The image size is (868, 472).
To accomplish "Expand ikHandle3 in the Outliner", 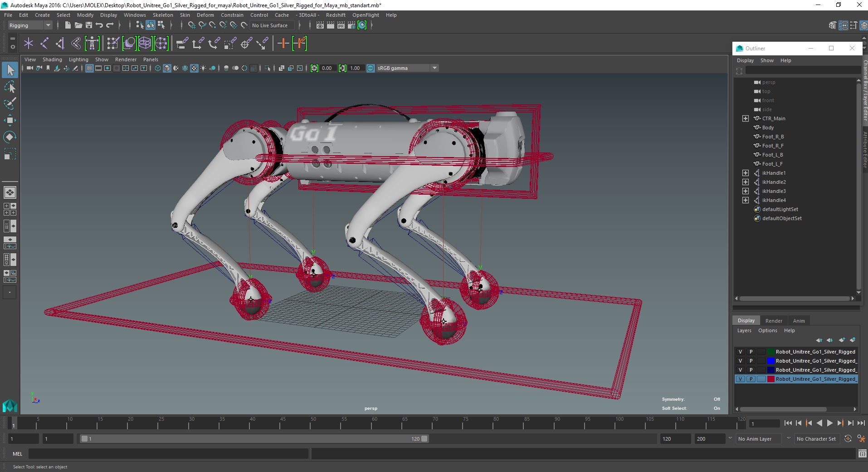I will pyautogui.click(x=746, y=191).
